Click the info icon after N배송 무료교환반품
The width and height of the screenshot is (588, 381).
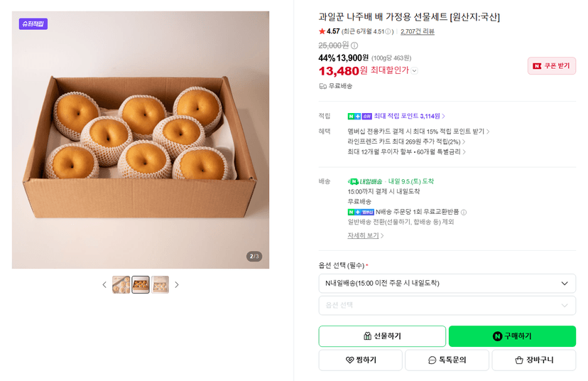click(464, 212)
